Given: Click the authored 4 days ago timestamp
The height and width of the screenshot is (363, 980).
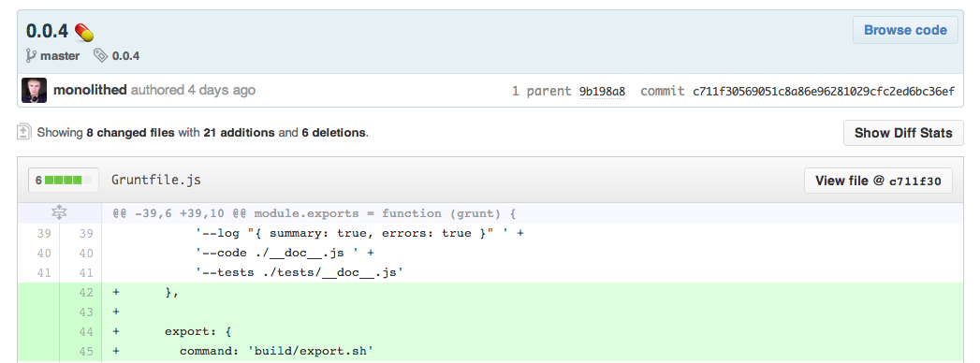Looking at the screenshot, I should tap(193, 90).
